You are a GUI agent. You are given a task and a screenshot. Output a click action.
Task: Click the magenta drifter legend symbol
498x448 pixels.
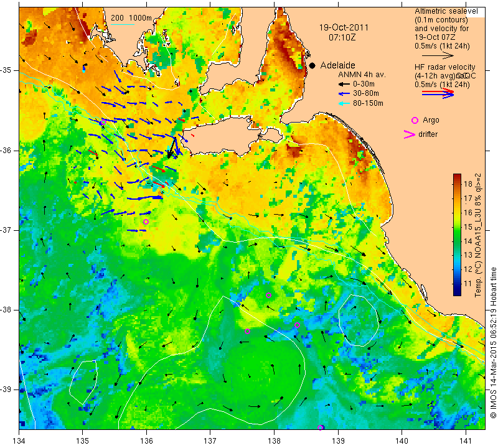(409, 134)
